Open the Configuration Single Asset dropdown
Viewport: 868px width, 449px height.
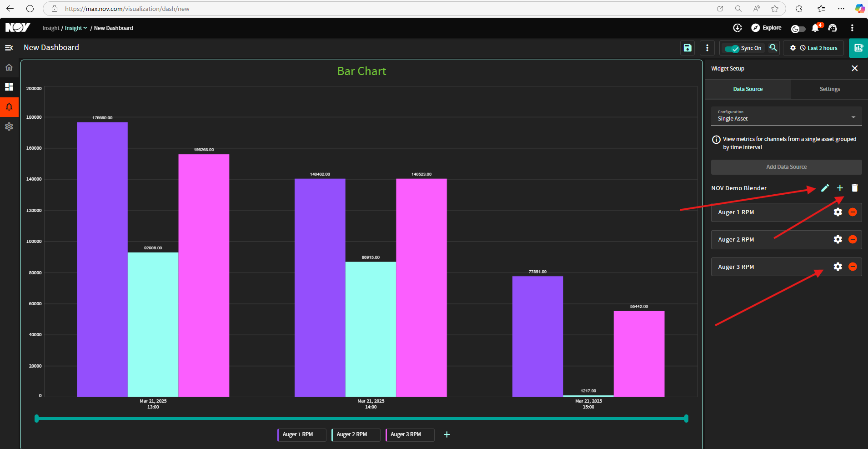pos(786,116)
